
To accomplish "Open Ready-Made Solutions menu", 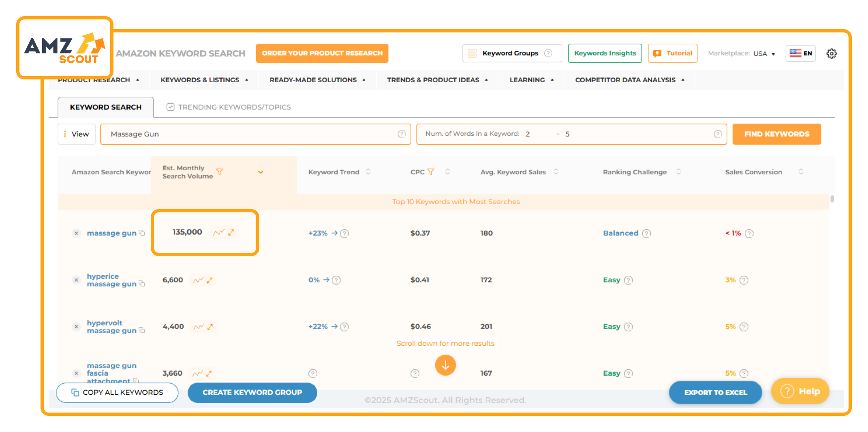I will (317, 80).
